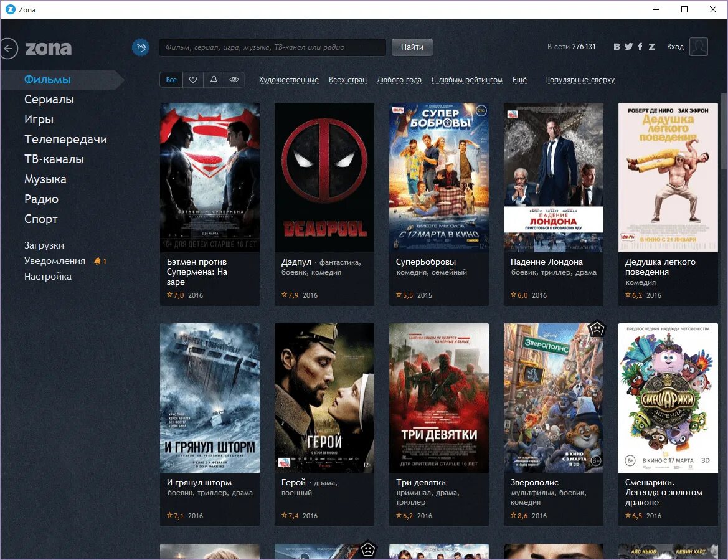728x560 pixels.
Task: Expand the Ещё filters
Action: [519, 80]
